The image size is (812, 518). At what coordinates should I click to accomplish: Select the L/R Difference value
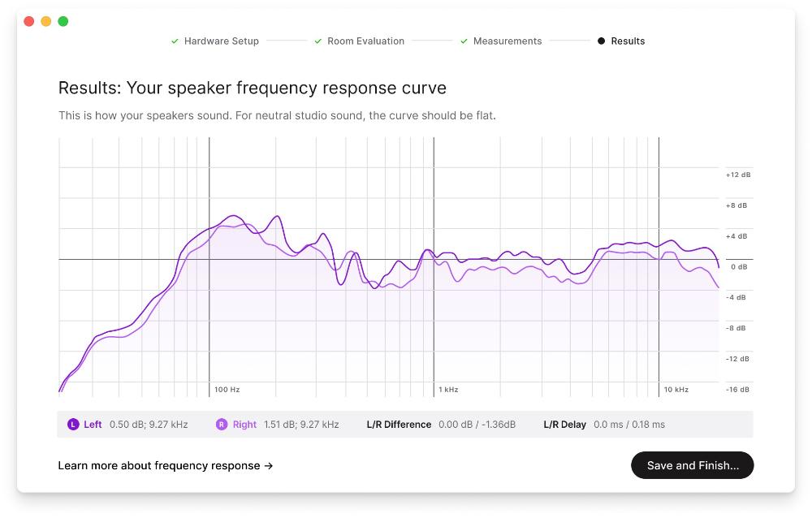(x=477, y=425)
